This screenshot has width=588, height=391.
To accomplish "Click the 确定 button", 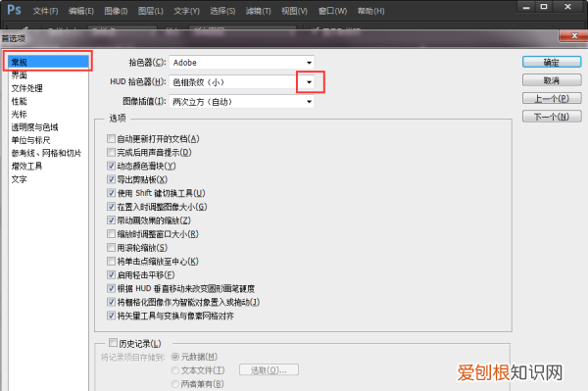I will point(552,63).
